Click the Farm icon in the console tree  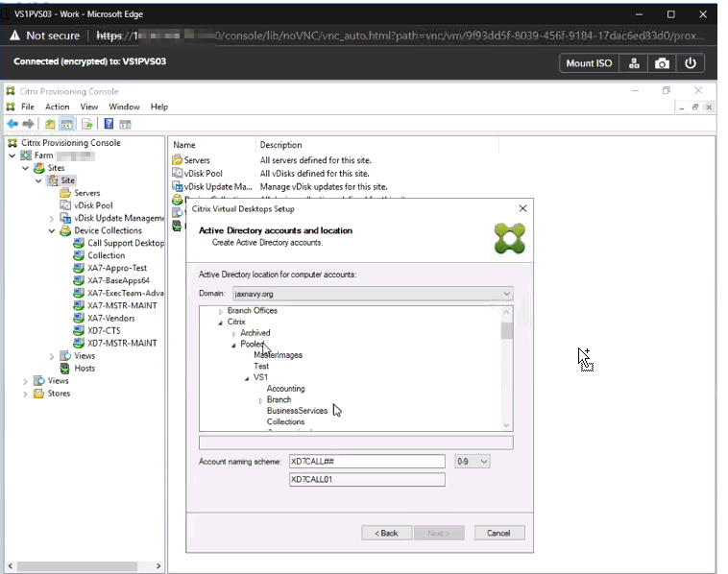point(27,155)
